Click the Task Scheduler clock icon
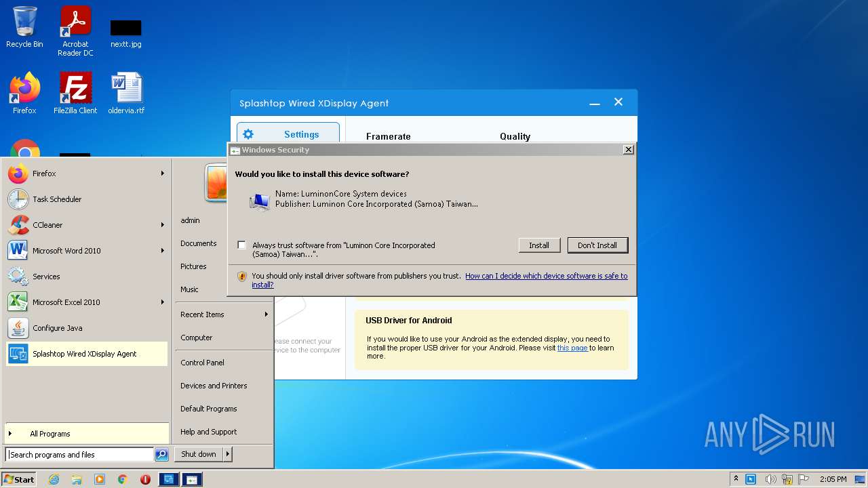 tap(18, 199)
